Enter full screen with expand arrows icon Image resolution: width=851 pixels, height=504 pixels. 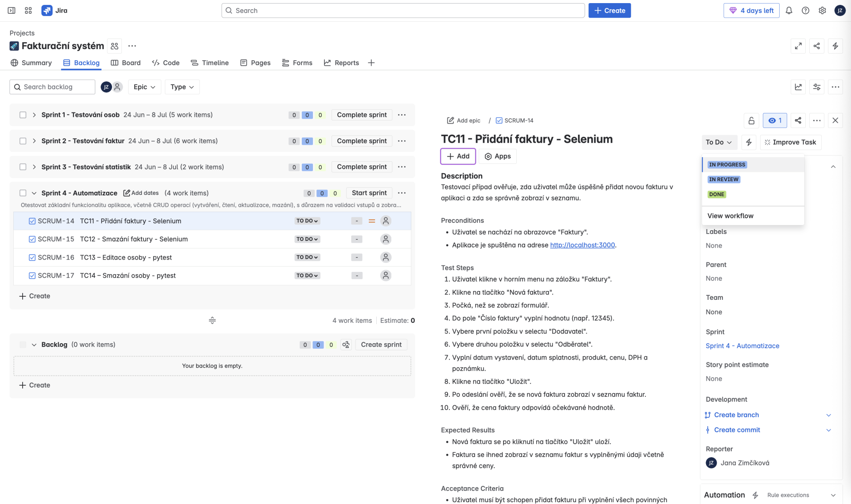click(798, 46)
